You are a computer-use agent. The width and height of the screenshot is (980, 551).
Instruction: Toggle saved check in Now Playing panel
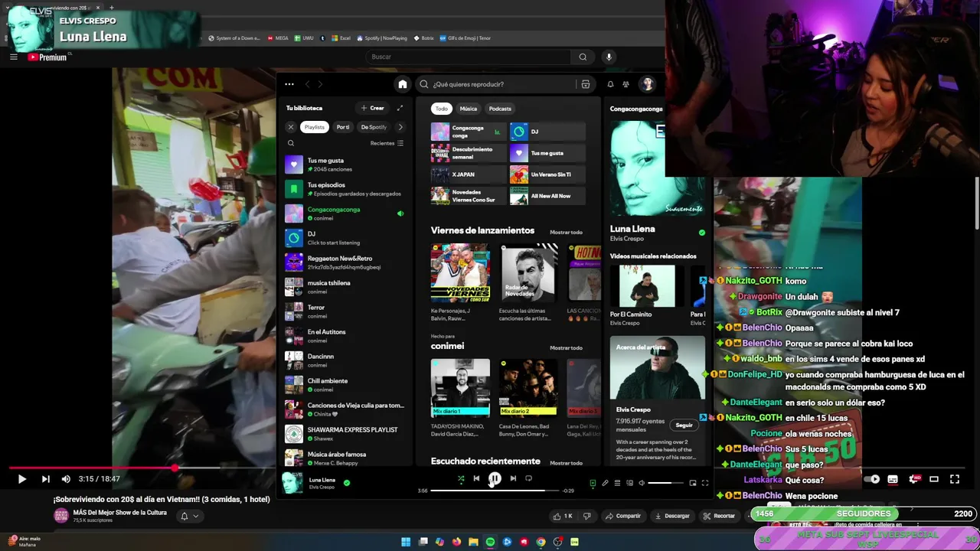(x=701, y=232)
